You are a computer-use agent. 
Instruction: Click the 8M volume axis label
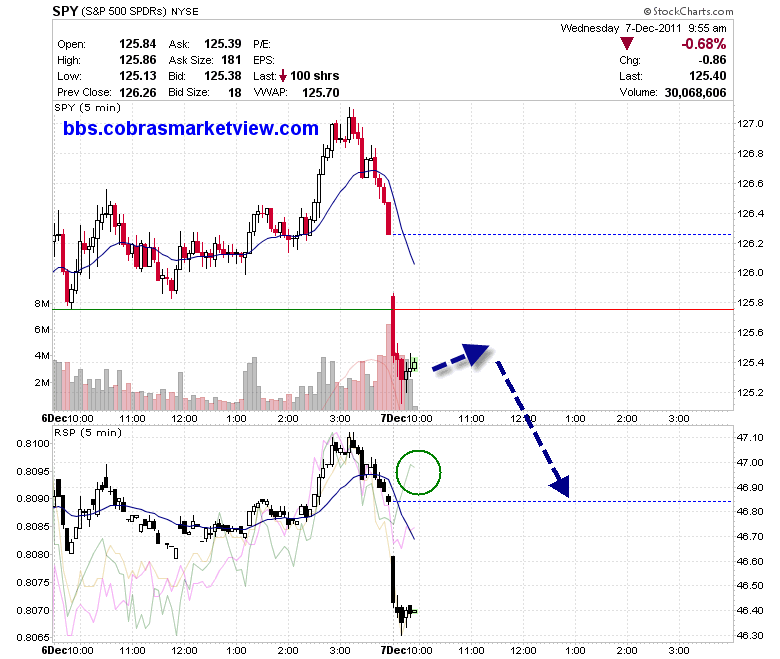(x=42, y=303)
